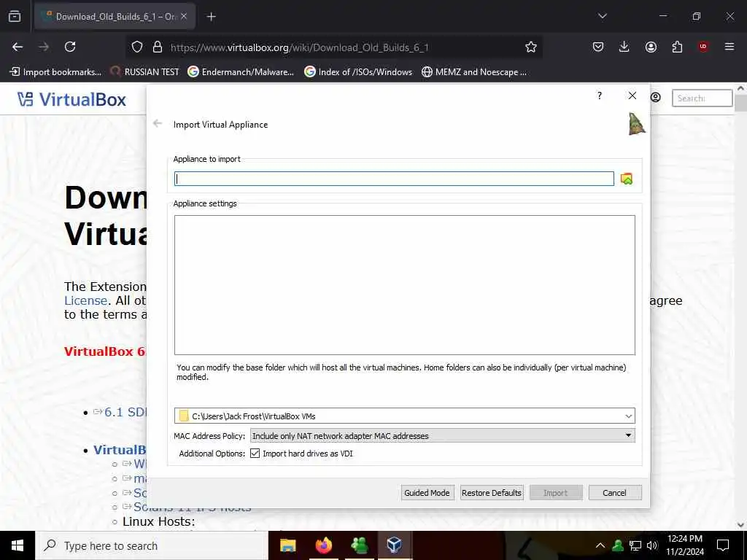The image size is (747, 560).
Task: Click the Firefox back navigation arrow
Action: [18, 47]
